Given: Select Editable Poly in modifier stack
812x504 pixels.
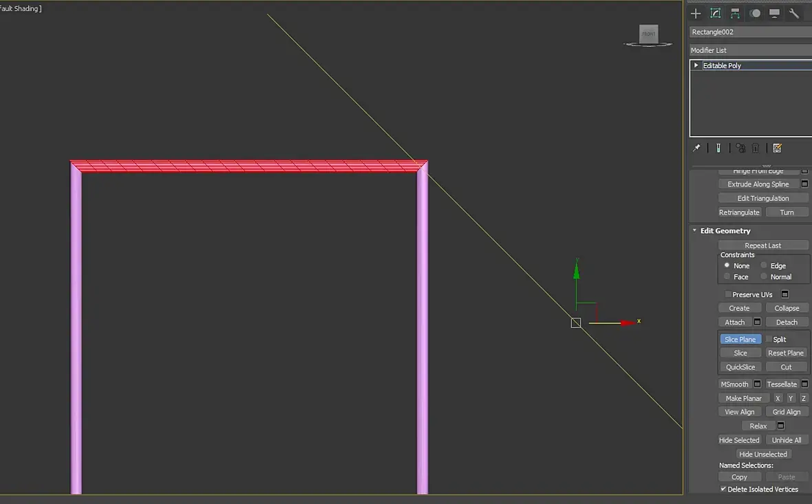Looking at the screenshot, I should pyautogui.click(x=722, y=66).
